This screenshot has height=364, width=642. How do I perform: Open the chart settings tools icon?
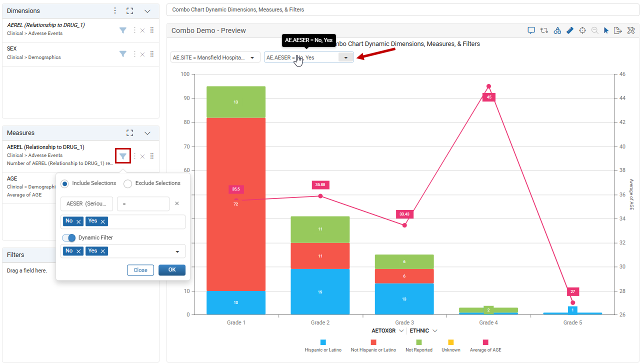(x=630, y=30)
